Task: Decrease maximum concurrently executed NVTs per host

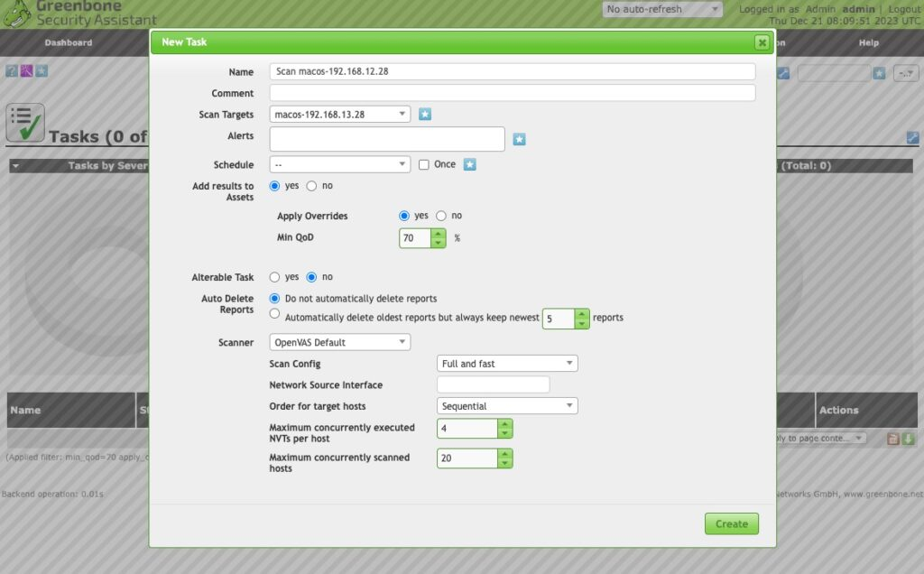Action: pyautogui.click(x=505, y=433)
